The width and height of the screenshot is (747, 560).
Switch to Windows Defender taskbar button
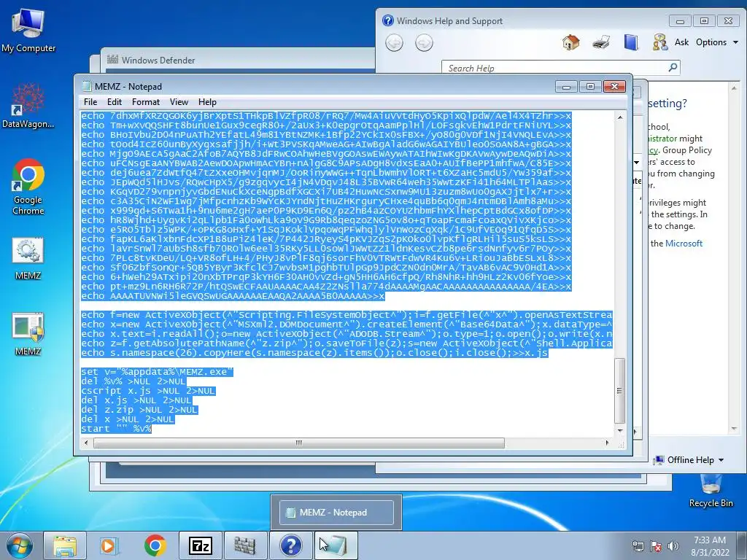point(245,545)
